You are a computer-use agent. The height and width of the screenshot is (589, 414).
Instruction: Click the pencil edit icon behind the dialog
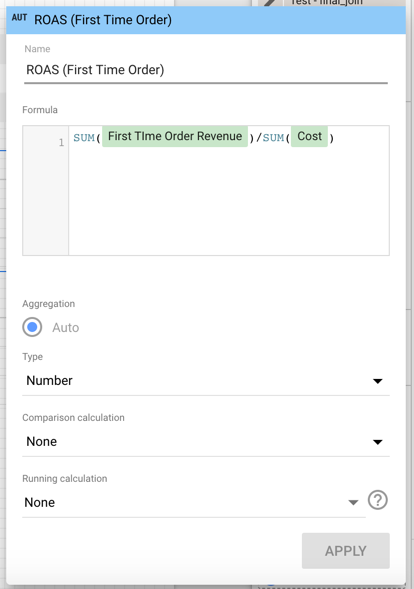(271, 3)
